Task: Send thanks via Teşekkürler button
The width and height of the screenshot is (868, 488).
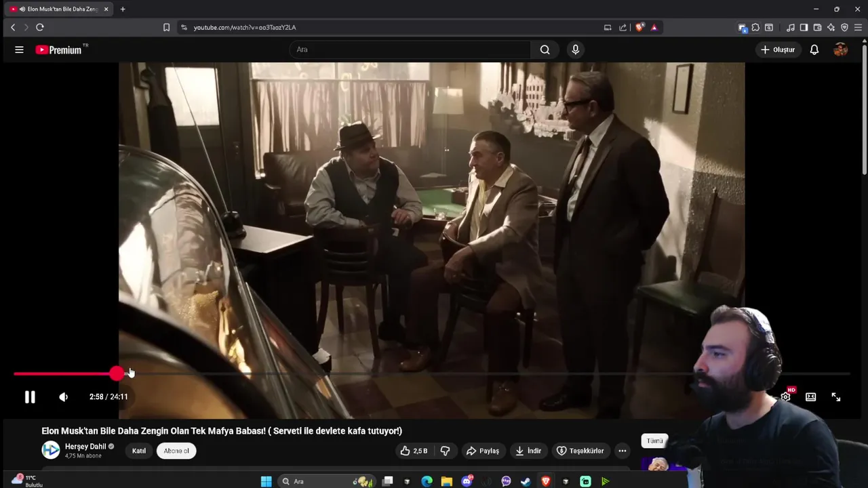Action: 580,451
